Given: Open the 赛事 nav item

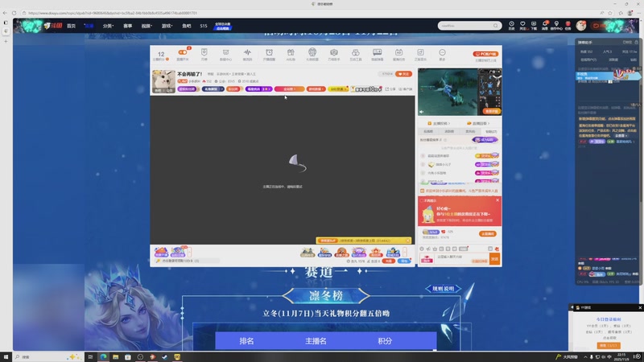Looking at the screenshot, I should tap(128, 26).
